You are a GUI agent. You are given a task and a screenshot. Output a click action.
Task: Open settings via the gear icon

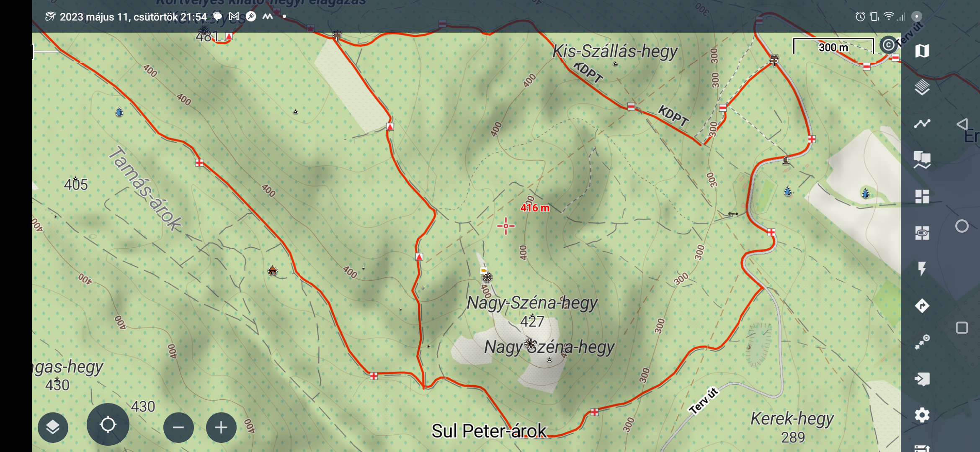[x=922, y=415]
